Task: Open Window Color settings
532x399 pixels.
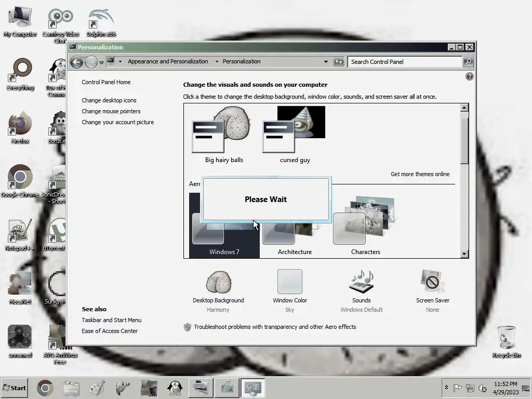Action: [x=290, y=291]
